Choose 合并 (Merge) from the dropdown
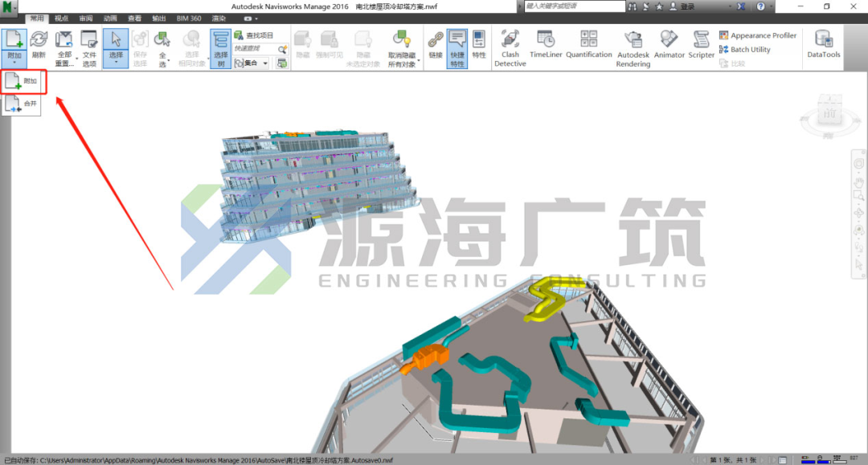The width and height of the screenshot is (868, 465). coord(23,104)
